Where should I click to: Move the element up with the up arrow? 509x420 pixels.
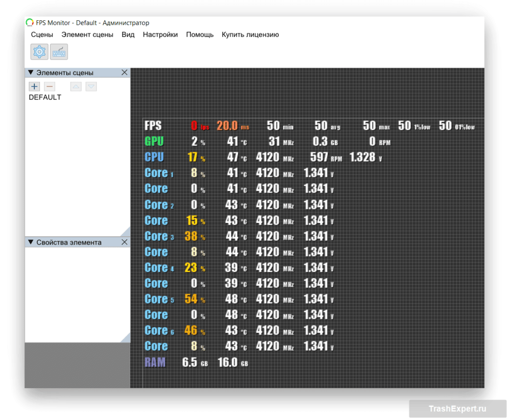click(x=76, y=86)
